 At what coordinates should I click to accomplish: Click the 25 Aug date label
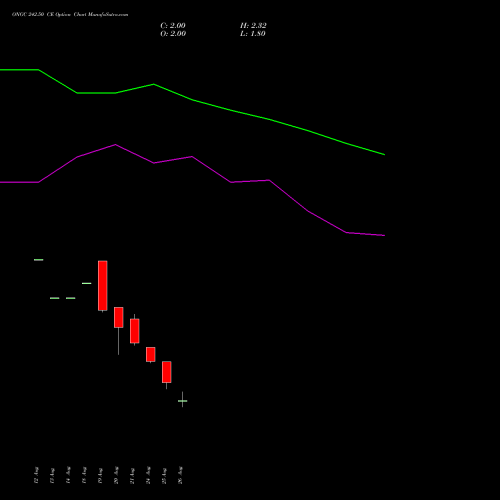point(164,475)
